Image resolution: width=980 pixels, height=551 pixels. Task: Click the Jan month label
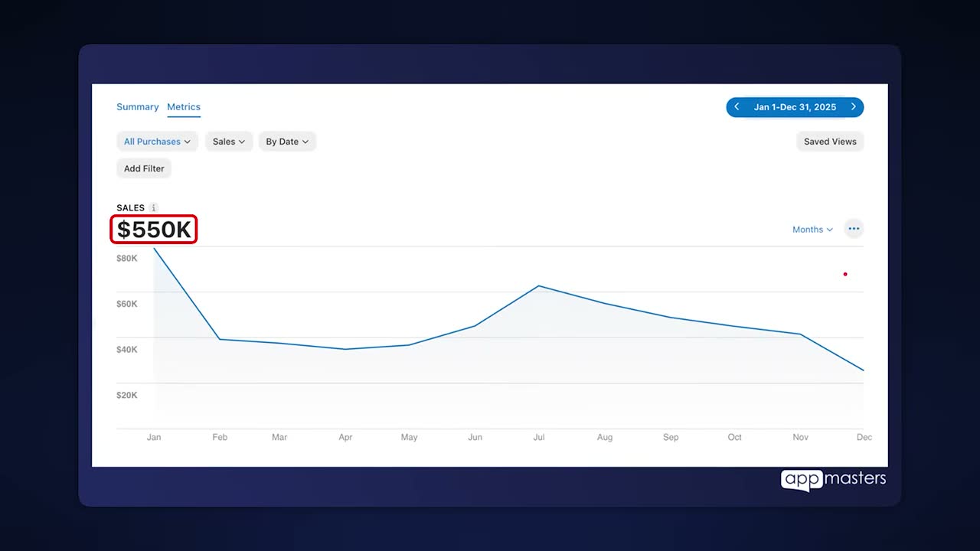click(x=154, y=438)
